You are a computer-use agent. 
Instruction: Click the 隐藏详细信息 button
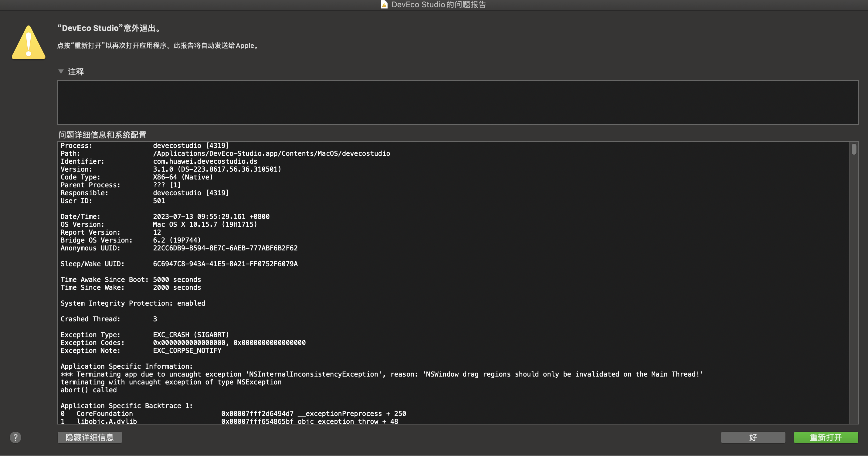click(90, 437)
